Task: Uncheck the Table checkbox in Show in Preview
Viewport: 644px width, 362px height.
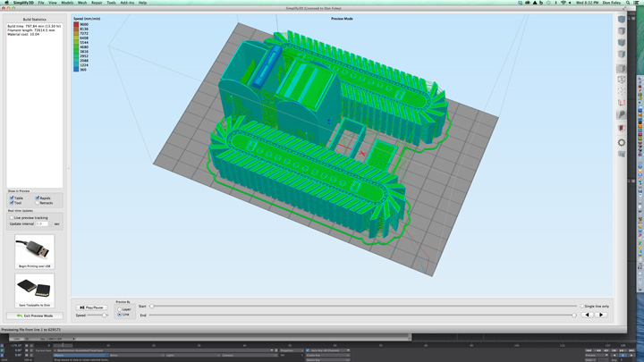Action: [x=12, y=198]
